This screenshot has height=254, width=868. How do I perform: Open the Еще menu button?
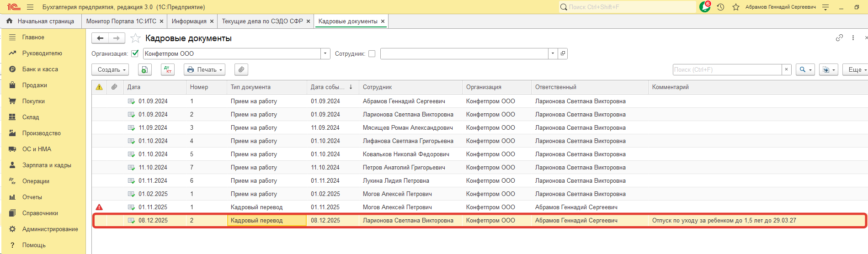[x=855, y=69]
